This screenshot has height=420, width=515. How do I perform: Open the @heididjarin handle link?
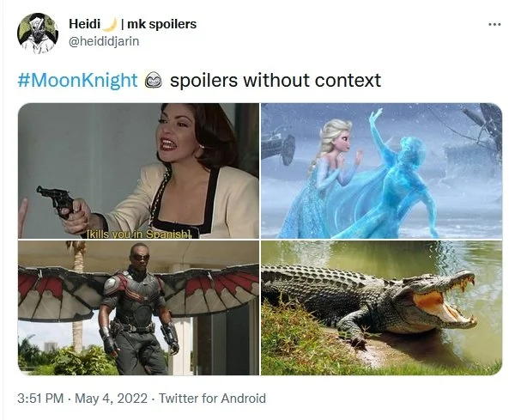point(104,41)
